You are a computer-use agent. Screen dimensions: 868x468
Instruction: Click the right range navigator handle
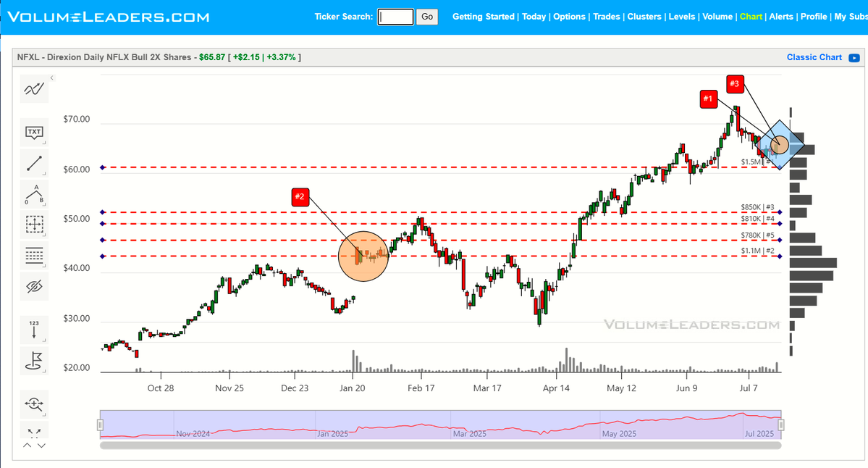point(781,425)
